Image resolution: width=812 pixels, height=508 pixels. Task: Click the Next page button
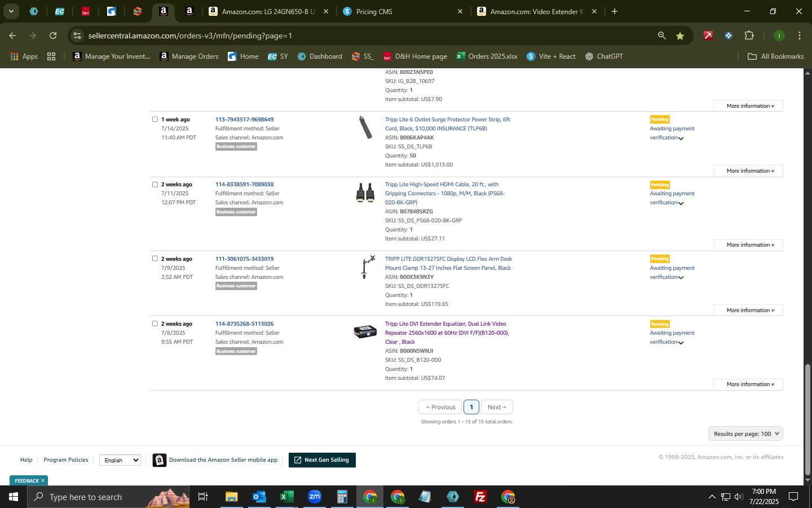(497, 407)
